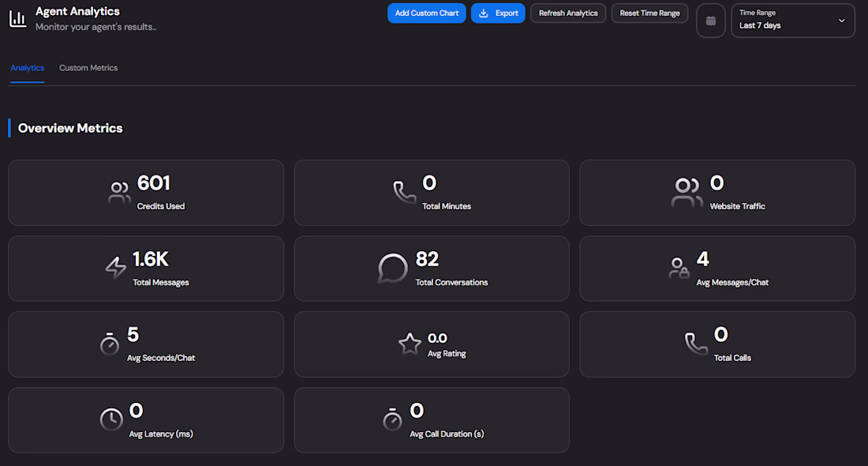Click the Avg Messages/Chat user lock icon
868x466 pixels.
(x=679, y=269)
